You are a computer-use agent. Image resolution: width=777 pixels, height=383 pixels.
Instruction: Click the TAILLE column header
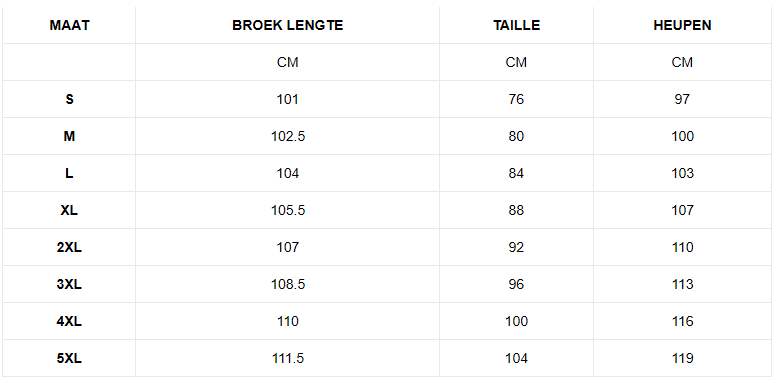pos(516,25)
